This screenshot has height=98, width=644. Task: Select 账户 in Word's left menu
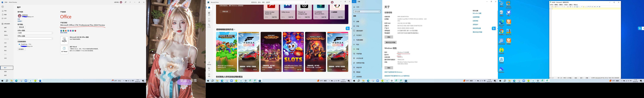click(5, 68)
